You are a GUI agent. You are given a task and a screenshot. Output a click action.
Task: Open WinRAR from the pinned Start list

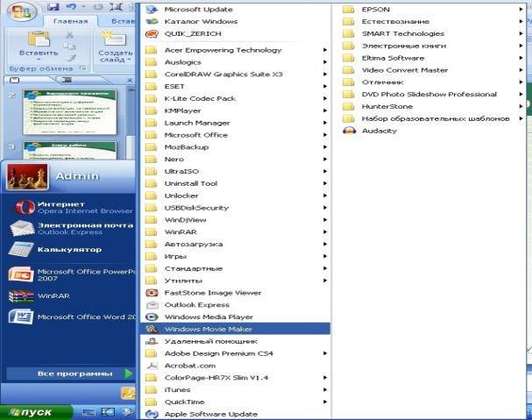pyautogui.click(x=40, y=295)
